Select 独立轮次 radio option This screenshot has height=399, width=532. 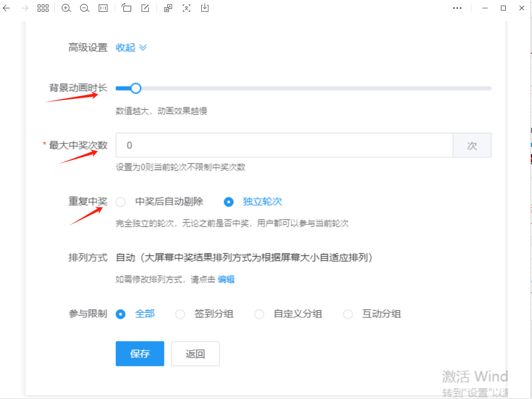click(253, 202)
